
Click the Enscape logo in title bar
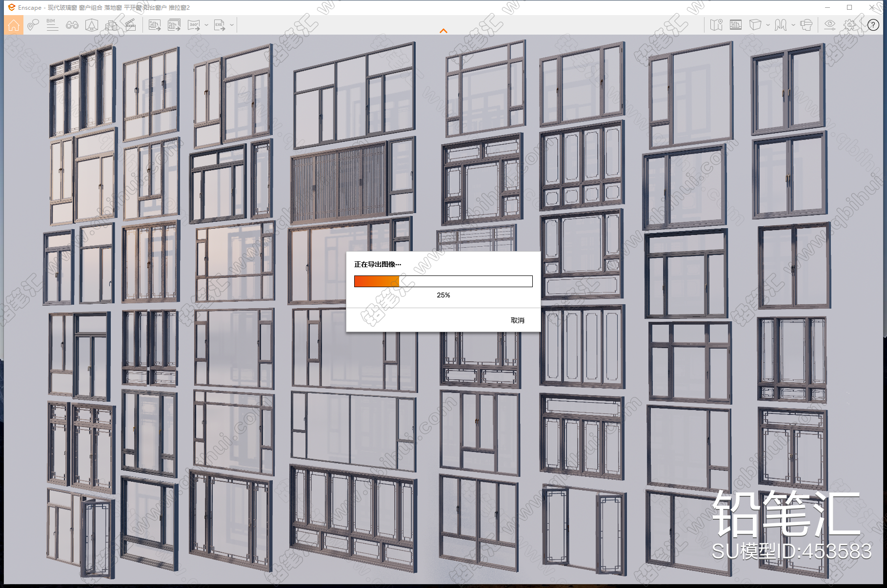[12, 7]
